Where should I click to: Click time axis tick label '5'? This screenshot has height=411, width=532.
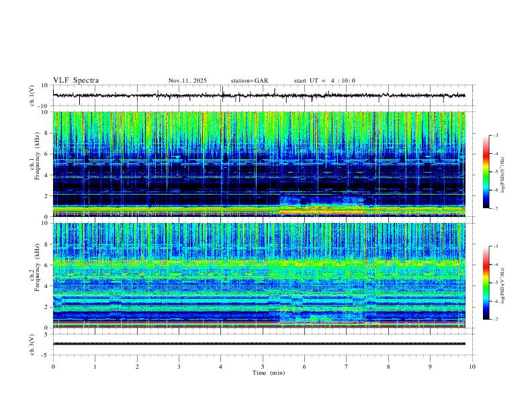[x=263, y=367]
